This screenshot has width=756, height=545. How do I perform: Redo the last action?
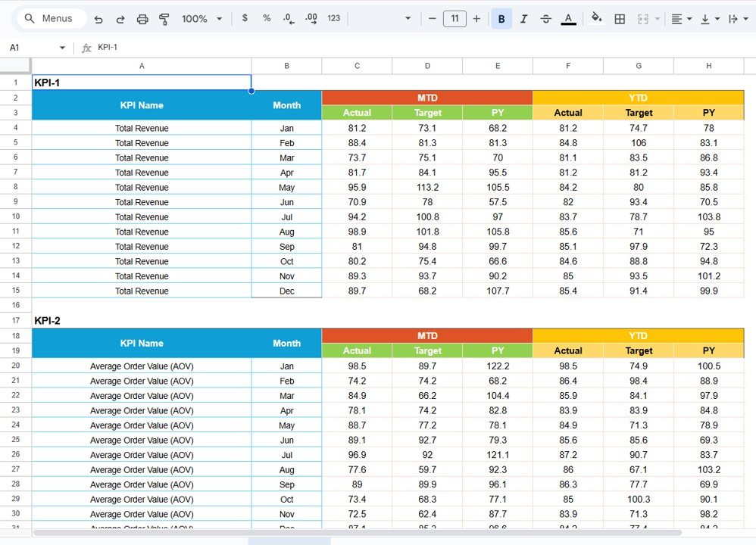(120, 19)
